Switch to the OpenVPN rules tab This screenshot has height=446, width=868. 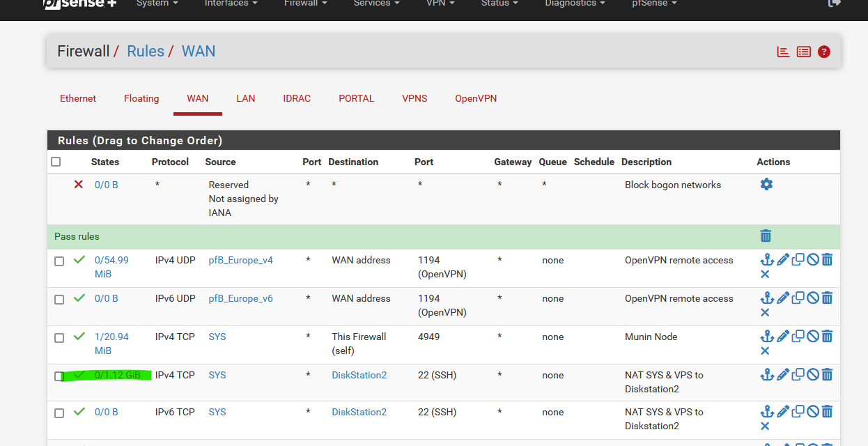[x=476, y=98]
